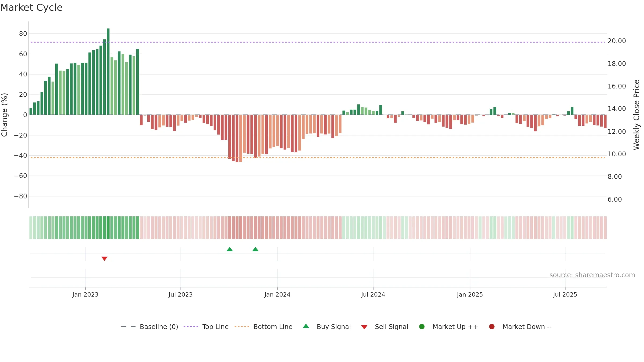Click the tallest green bar above 80 percent
This screenshot has width=644, height=362.
click(x=108, y=72)
